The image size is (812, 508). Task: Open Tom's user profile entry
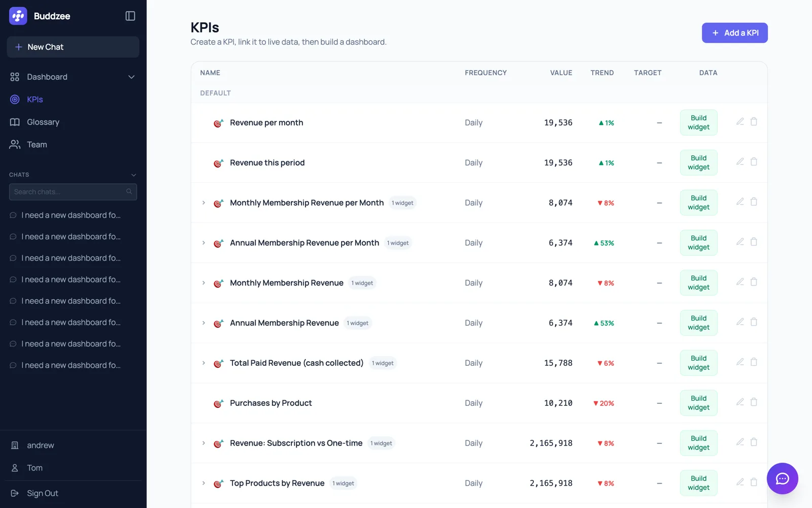[x=73, y=468]
